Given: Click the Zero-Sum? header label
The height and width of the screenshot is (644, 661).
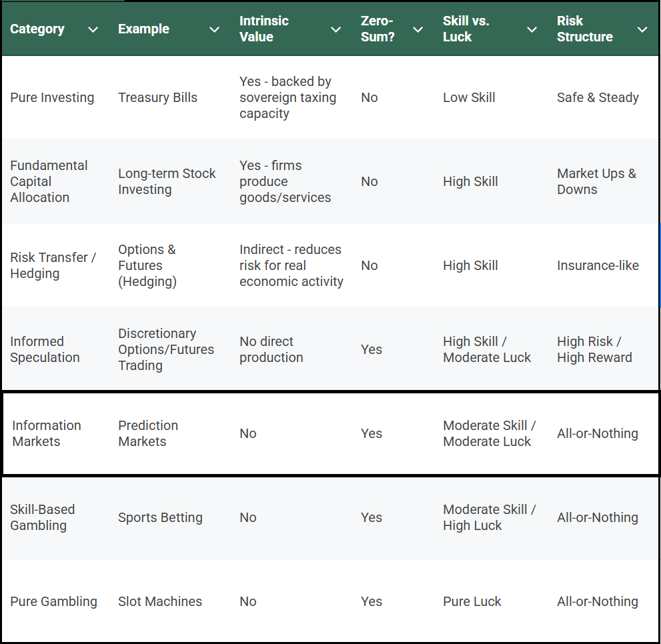Looking at the screenshot, I should click(x=378, y=29).
